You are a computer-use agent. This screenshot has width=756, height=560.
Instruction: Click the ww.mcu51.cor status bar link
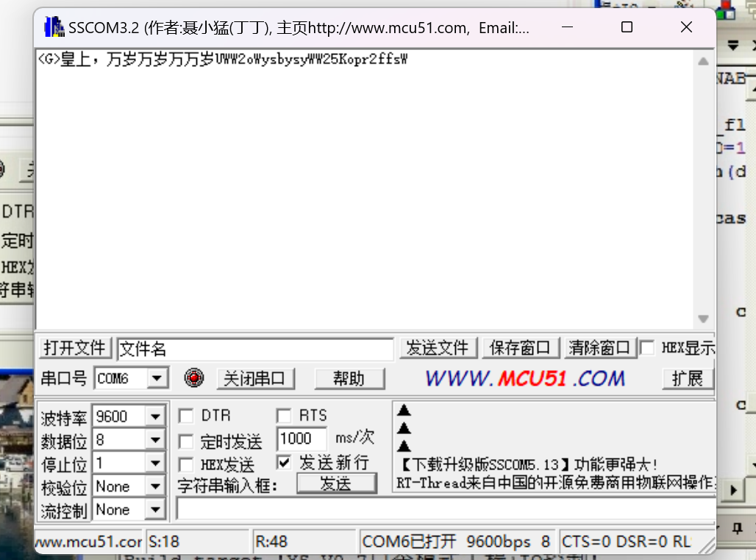click(89, 542)
